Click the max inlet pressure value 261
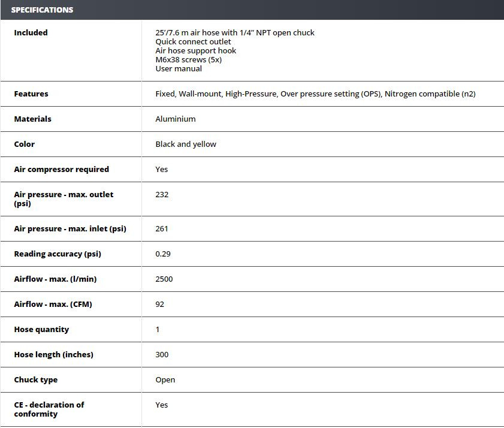Screen dimensions: 504x428 (162, 229)
